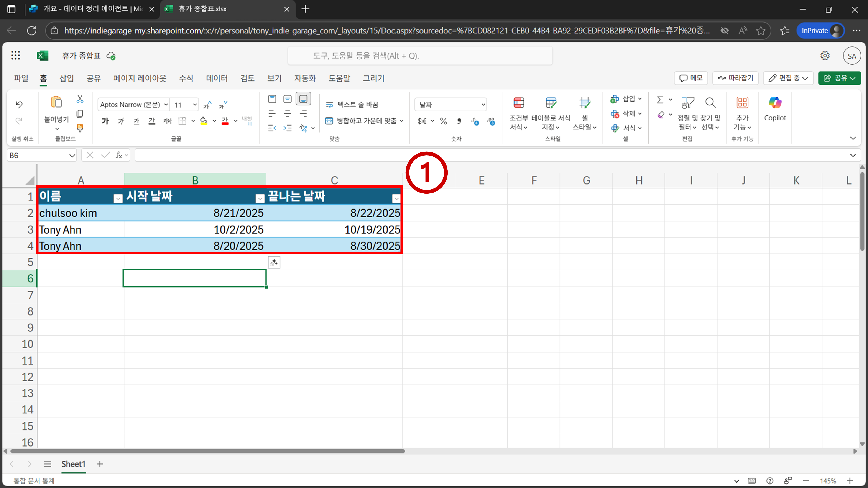868x488 pixels.
Task: Open the 데이터 ribbon tab
Action: pos(217,78)
